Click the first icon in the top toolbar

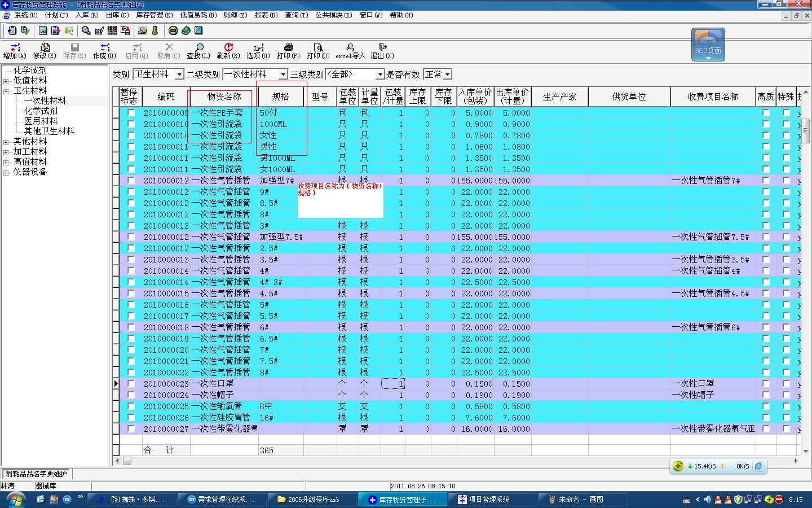12,30
